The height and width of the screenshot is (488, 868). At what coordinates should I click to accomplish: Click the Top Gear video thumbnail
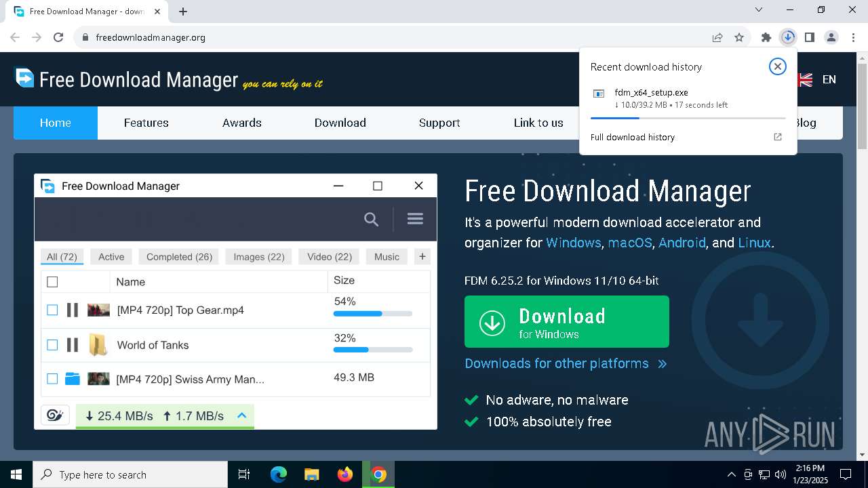[98, 310]
